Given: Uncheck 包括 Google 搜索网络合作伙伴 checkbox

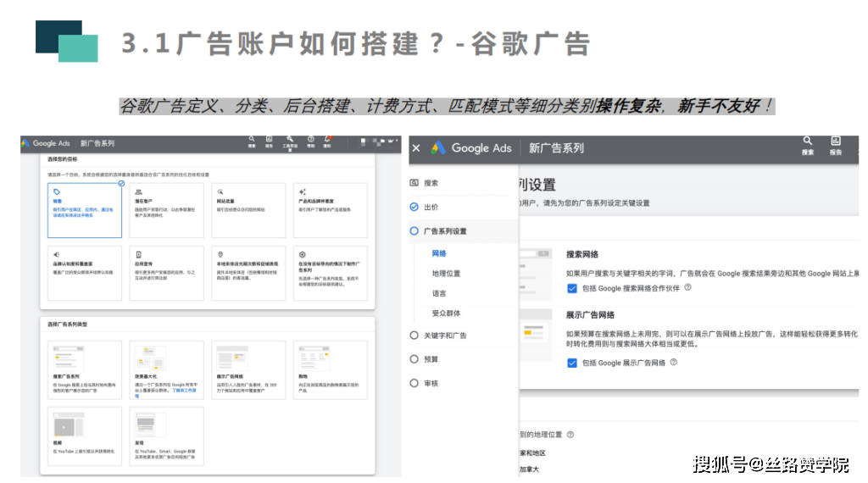Looking at the screenshot, I should (572, 289).
